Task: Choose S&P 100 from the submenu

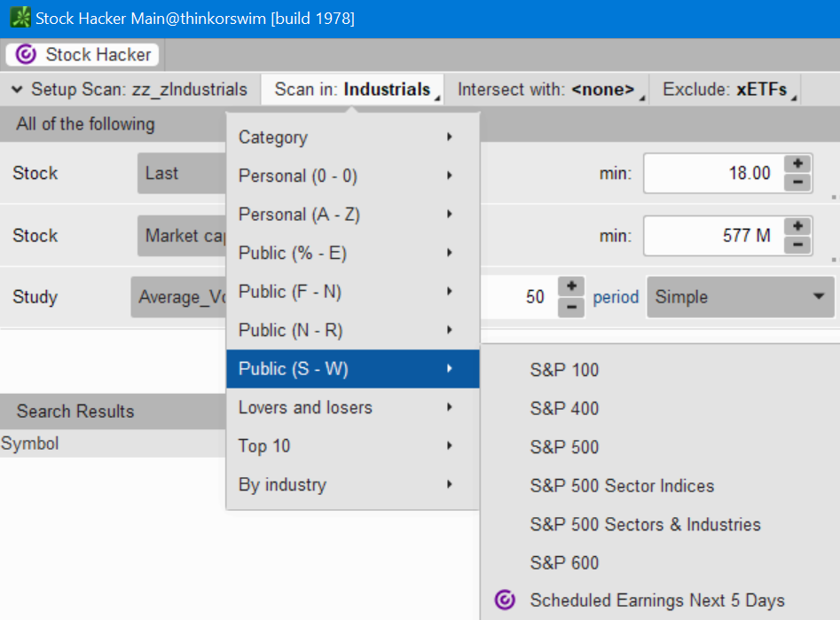Action: [x=564, y=370]
